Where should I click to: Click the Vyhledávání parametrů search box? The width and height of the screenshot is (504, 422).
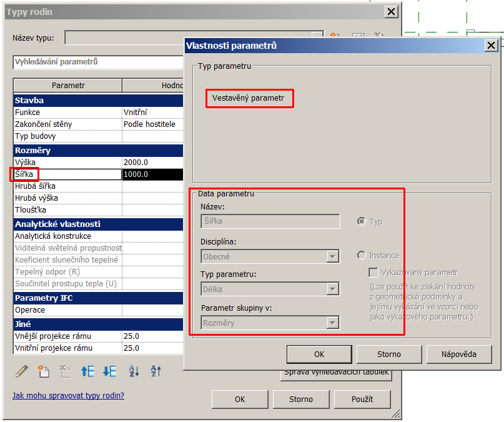click(98, 62)
